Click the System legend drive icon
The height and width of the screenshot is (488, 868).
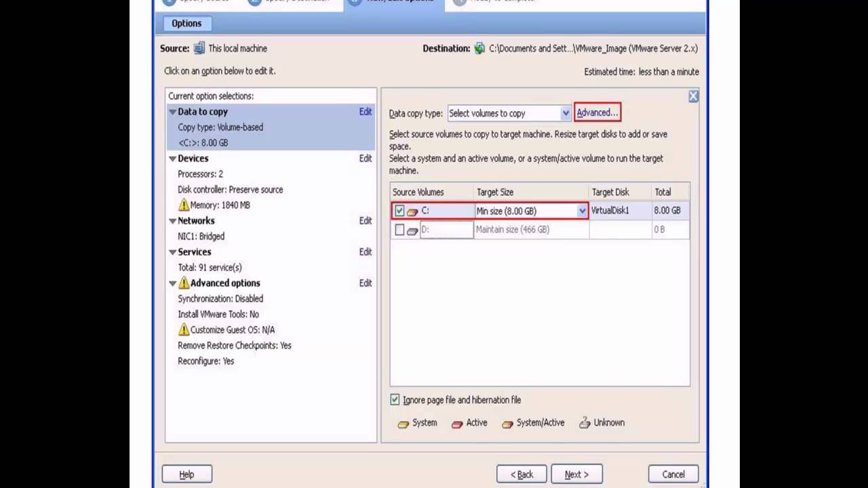(403, 424)
